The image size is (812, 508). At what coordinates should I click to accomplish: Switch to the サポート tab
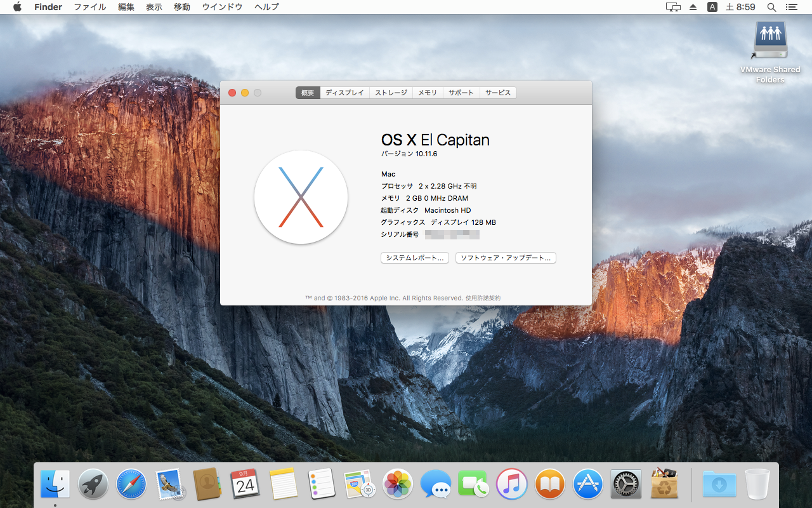(x=461, y=93)
